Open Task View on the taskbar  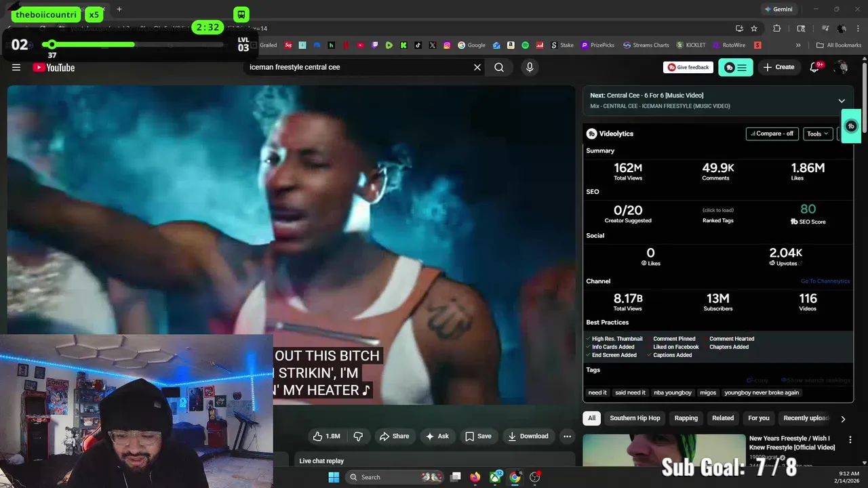(x=456, y=477)
